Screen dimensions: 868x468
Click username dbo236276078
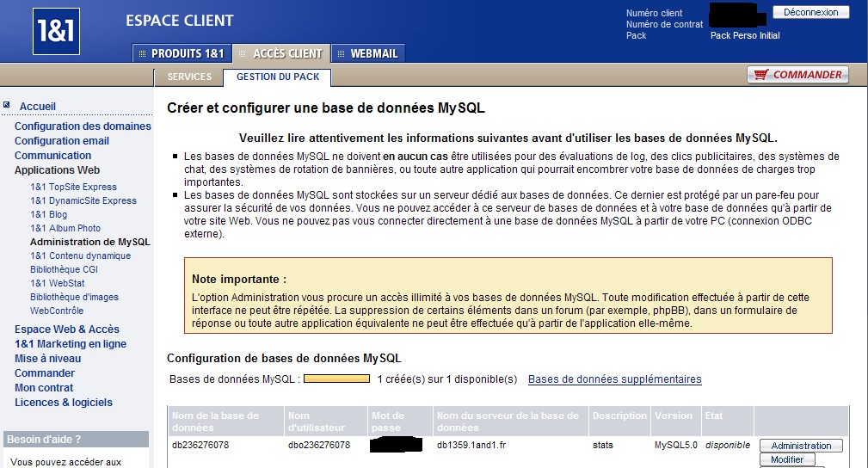(x=319, y=445)
